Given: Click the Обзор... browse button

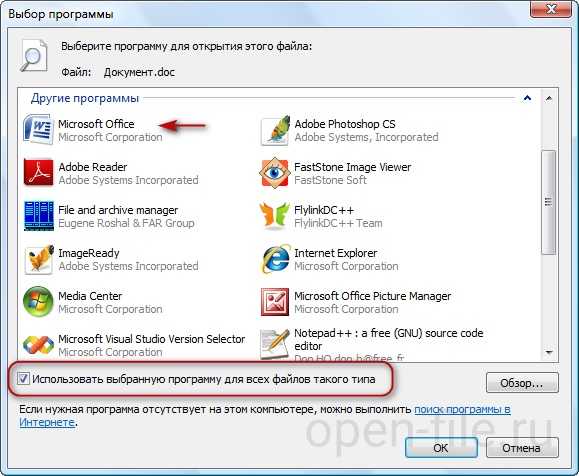Looking at the screenshot, I should pyautogui.click(x=522, y=383).
